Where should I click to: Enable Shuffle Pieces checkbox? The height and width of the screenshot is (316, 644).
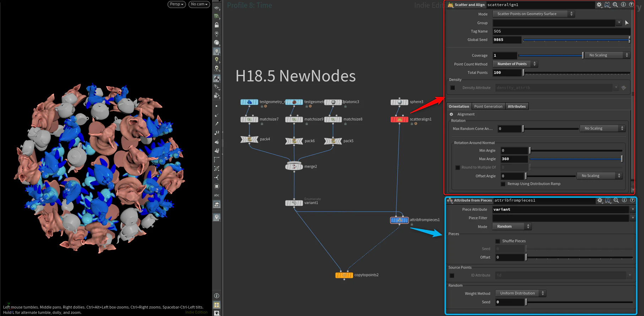498,241
